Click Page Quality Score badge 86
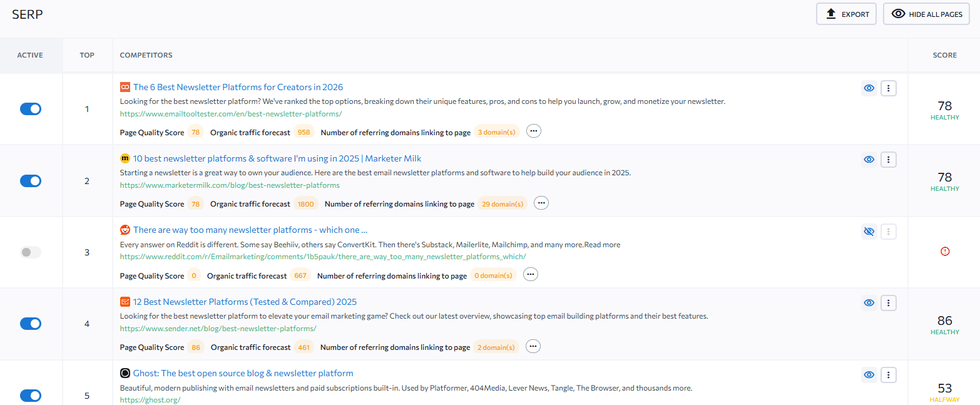This screenshot has height=405, width=980. 197,347
